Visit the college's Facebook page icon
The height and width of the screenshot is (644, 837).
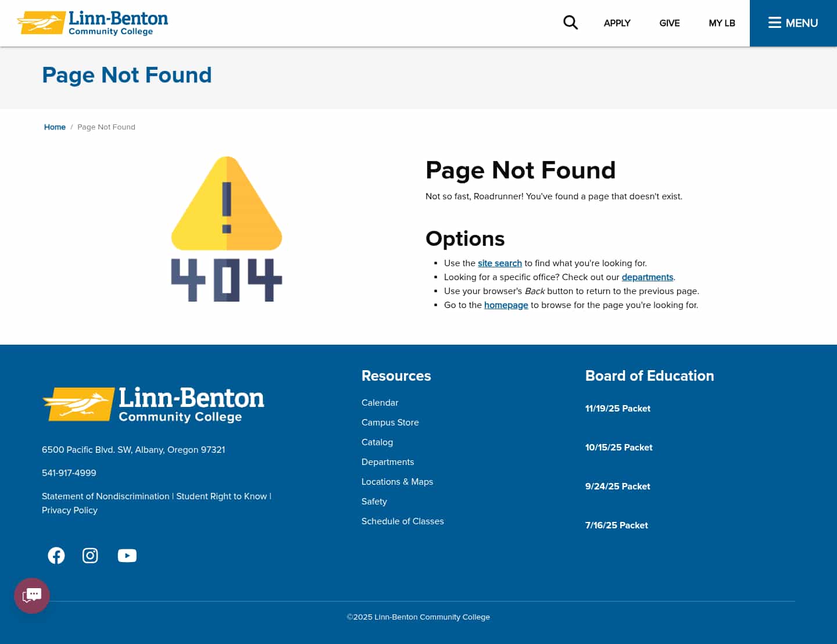tap(56, 555)
